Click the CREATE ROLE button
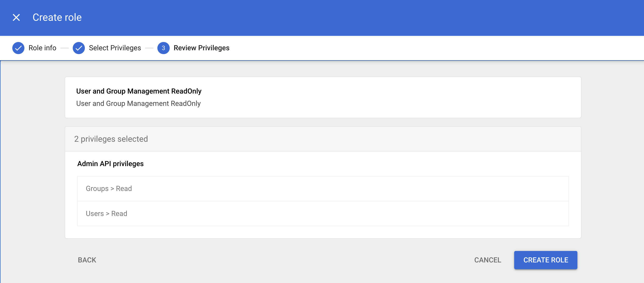This screenshot has width=644, height=283. tap(546, 260)
